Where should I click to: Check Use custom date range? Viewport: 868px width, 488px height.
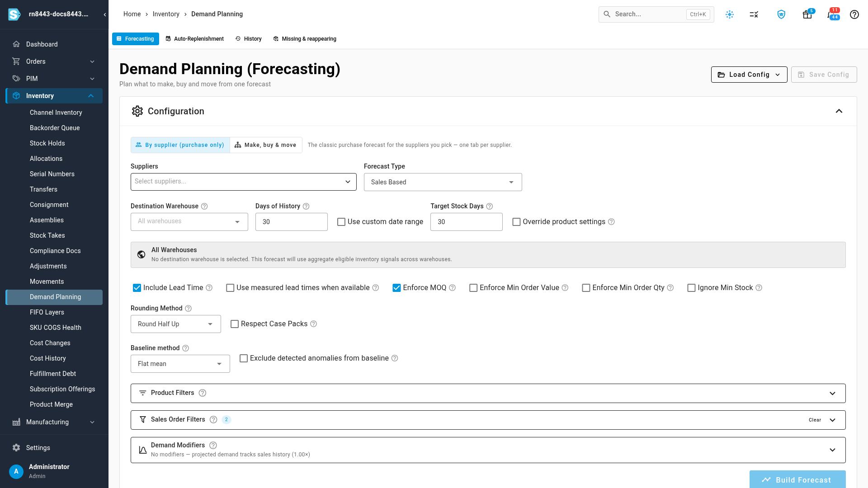[341, 222]
